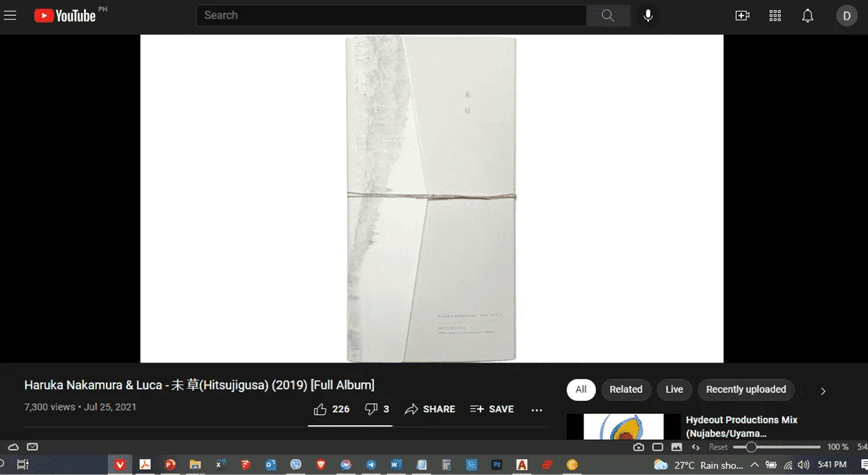Show notifications via the bell icon

[x=808, y=15]
